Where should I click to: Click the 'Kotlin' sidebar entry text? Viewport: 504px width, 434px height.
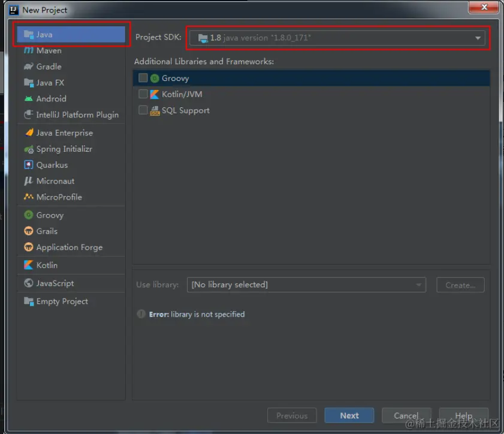point(47,265)
